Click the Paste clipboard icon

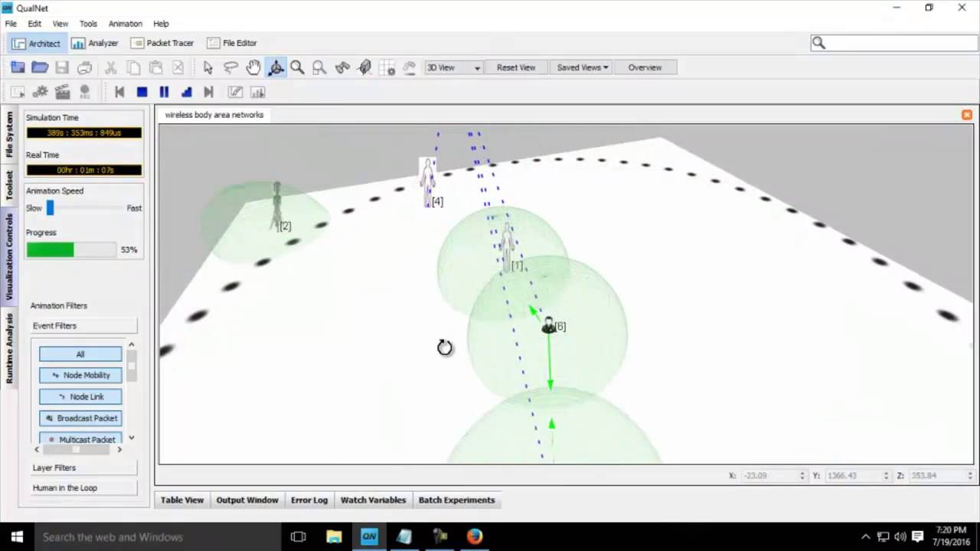(x=155, y=67)
